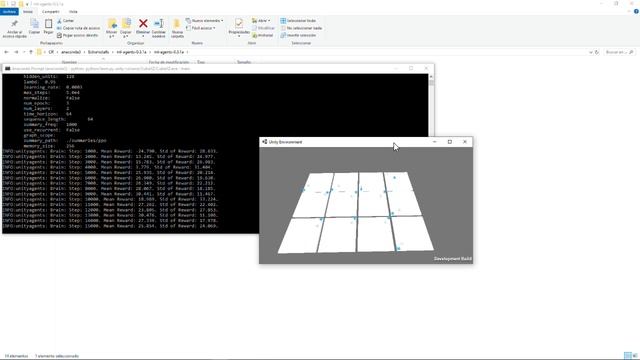This screenshot has height=360, width=640.
Task: Switch to large icons view in status bar
Action: 635,356
